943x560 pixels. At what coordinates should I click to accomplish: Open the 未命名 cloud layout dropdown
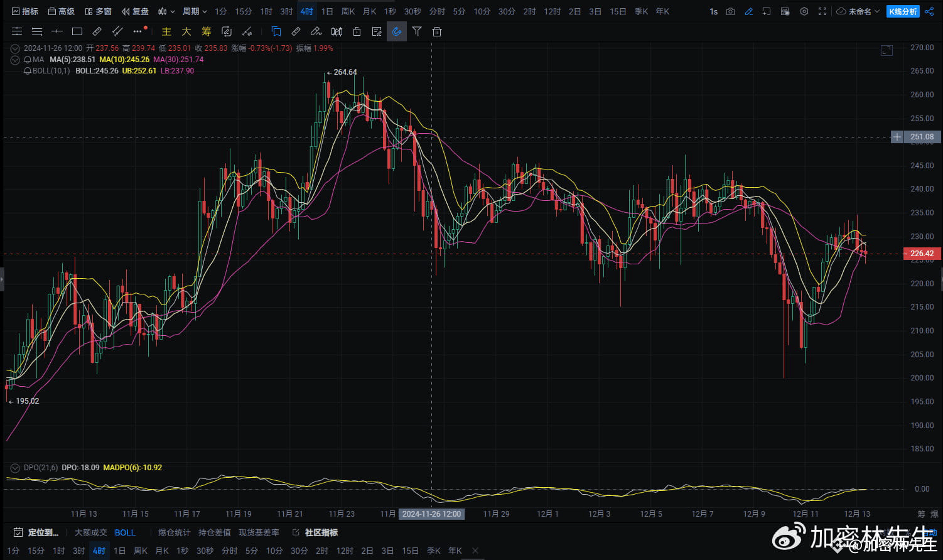[x=858, y=11]
